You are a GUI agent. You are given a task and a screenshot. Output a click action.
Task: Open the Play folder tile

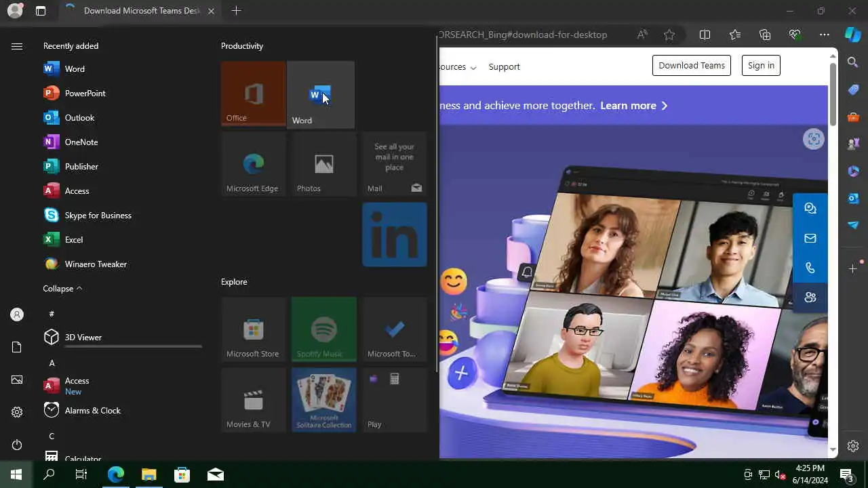click(x=395, y=400)
